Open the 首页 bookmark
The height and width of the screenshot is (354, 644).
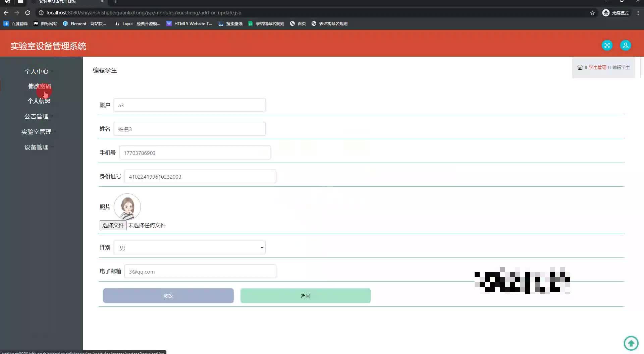298,23
